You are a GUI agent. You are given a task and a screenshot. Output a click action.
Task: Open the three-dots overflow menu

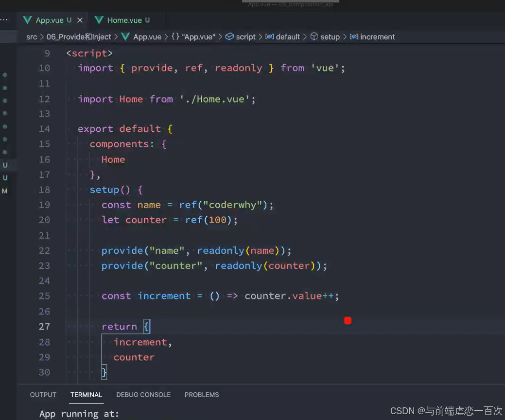coord(4,19)
